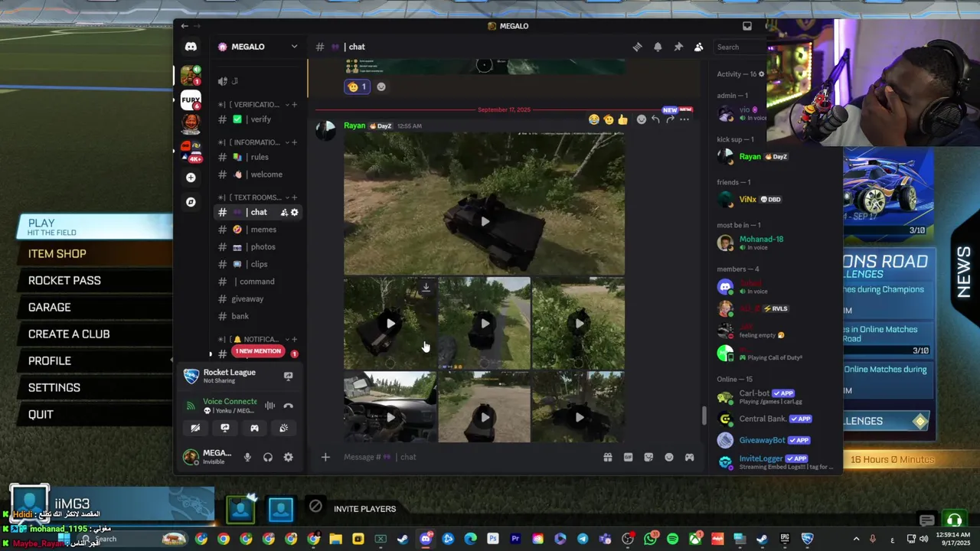
Task: Play the car interior video thumbnail
Action: tap(390, 417)
